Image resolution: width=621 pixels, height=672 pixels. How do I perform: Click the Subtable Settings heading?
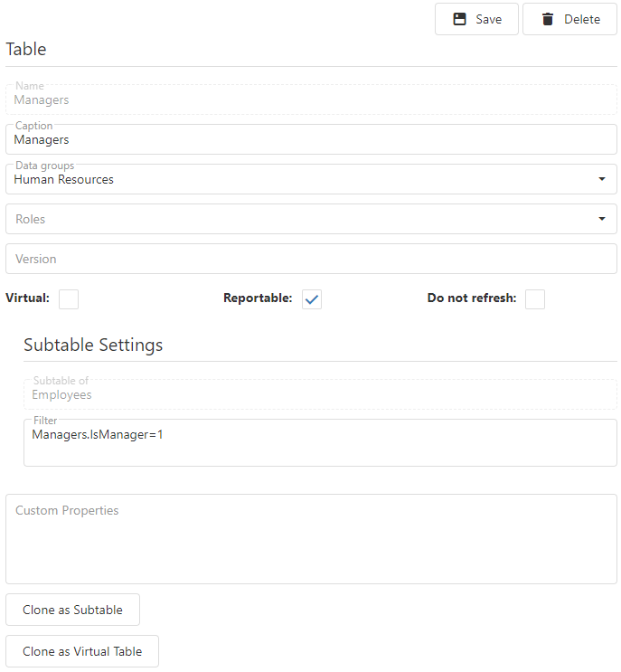(x=93, y=345)
